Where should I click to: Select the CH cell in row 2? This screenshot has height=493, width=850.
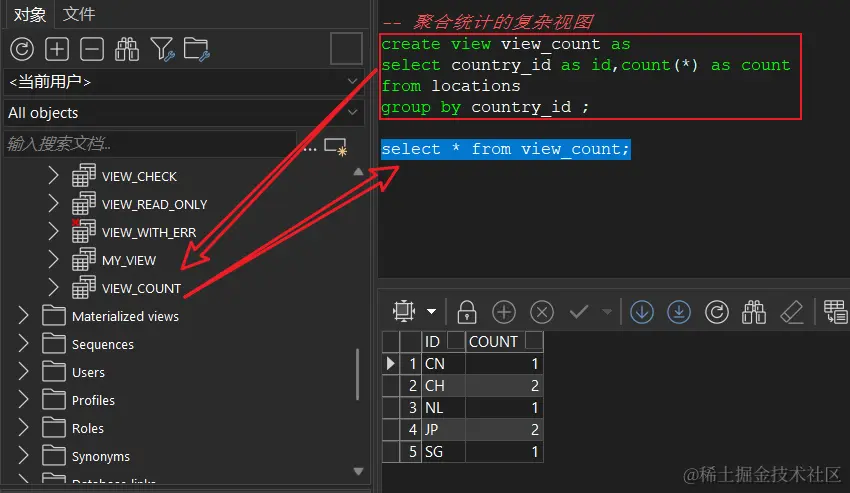tap(443, 386)
